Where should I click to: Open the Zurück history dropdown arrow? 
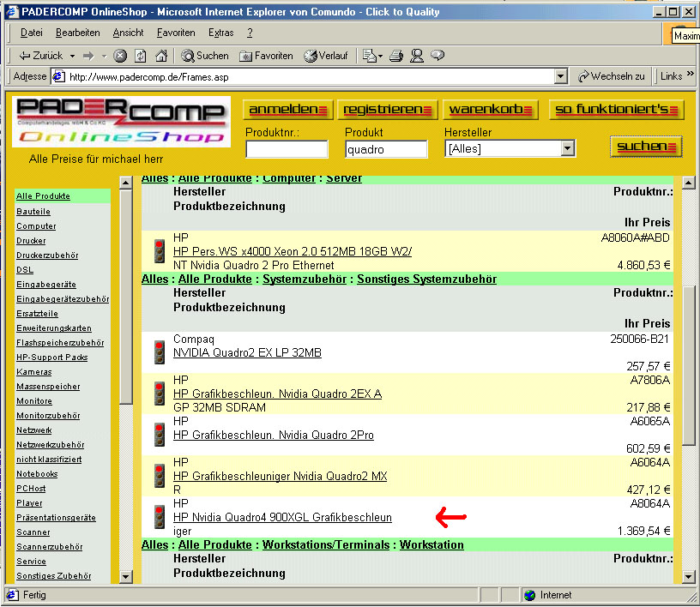tap(72, 57)
